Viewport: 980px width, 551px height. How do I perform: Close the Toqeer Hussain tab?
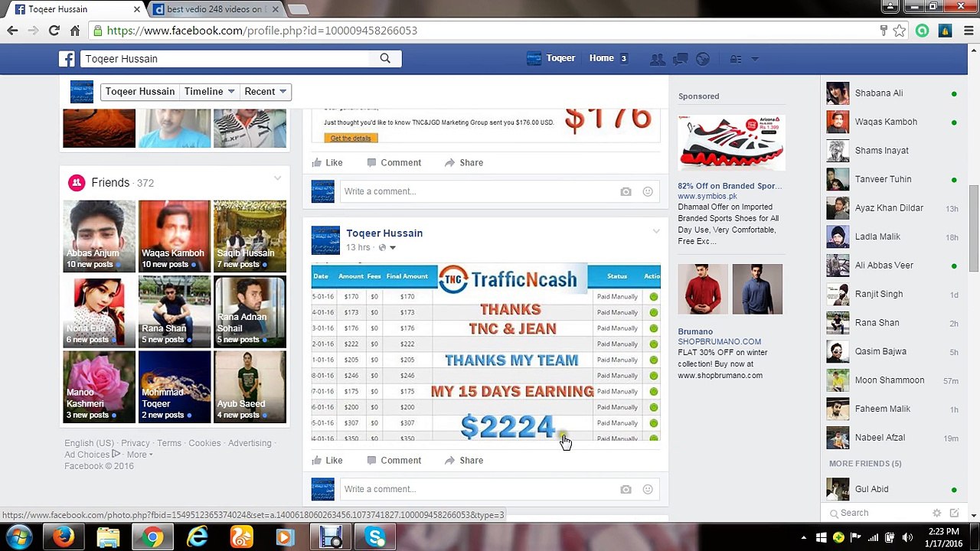(x=137, y=9)
